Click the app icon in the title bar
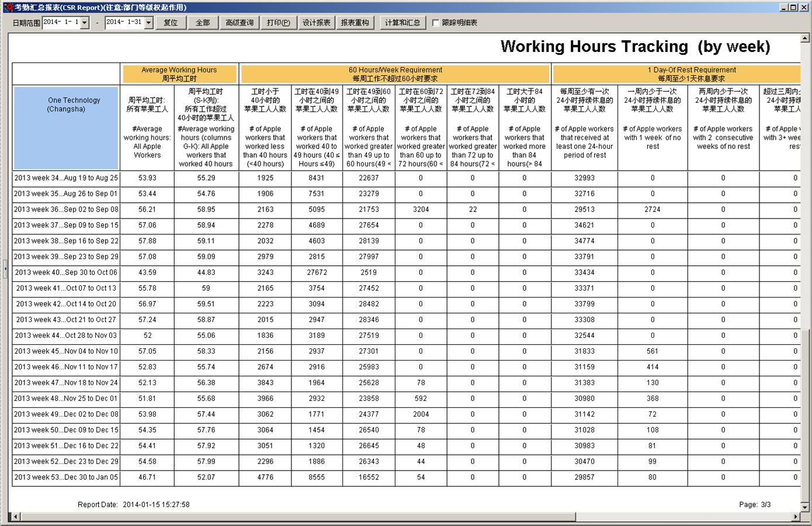Image resolution: width=812 pixels, height=526 pixels. 8,7
